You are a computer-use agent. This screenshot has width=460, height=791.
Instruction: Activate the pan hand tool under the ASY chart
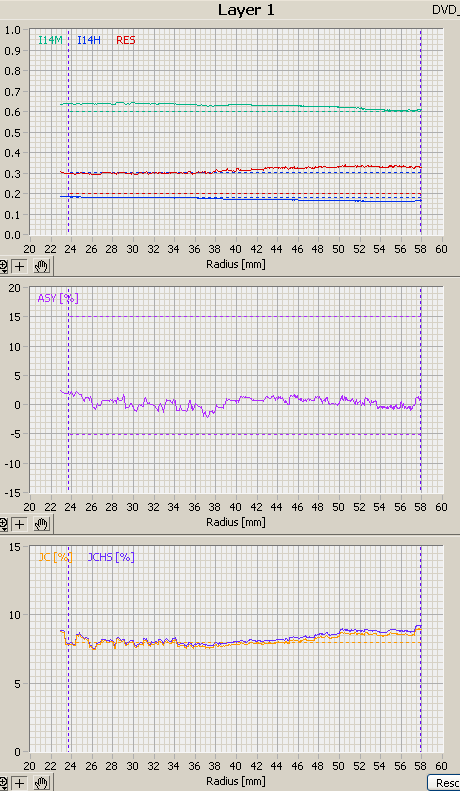pyautogui.click(x=41, y=524)
